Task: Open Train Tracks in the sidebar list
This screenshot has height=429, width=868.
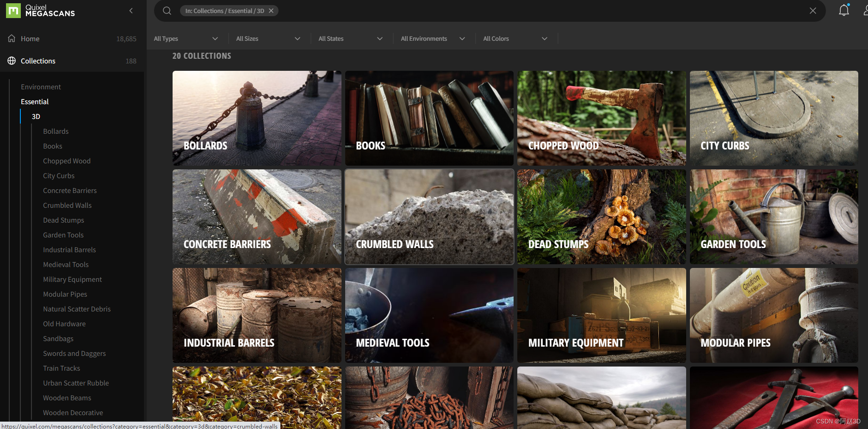Action: pyautogui.click(x=62, y=368)
